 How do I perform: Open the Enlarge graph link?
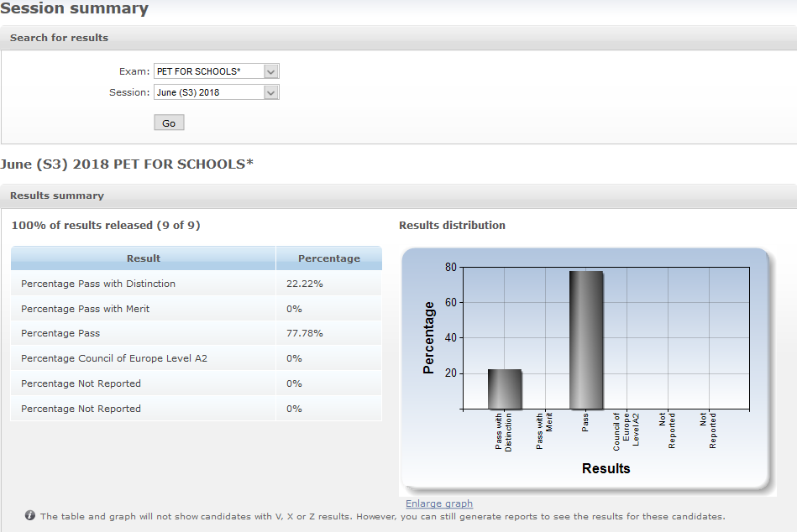click(439, 503)
